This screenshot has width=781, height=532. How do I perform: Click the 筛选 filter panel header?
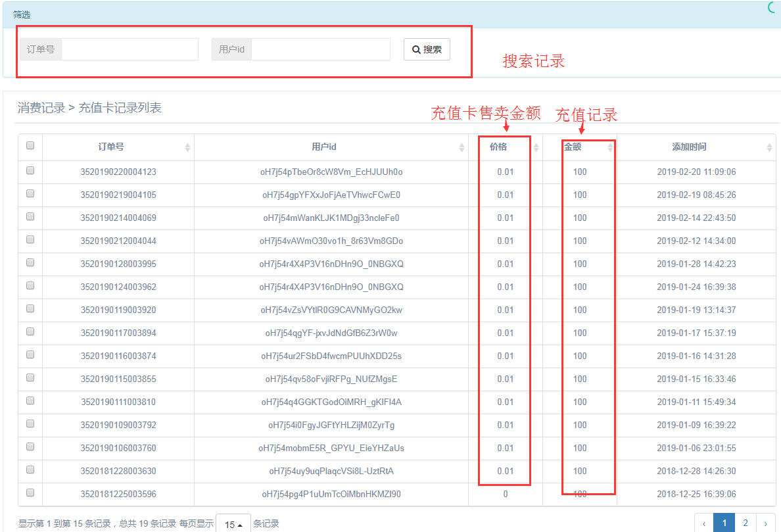click(22, 14)
